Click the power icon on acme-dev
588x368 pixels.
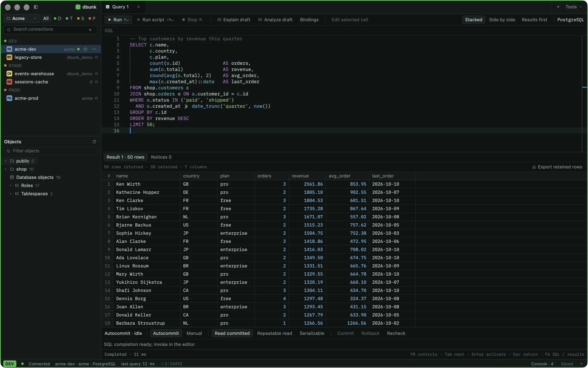[85, 49]
